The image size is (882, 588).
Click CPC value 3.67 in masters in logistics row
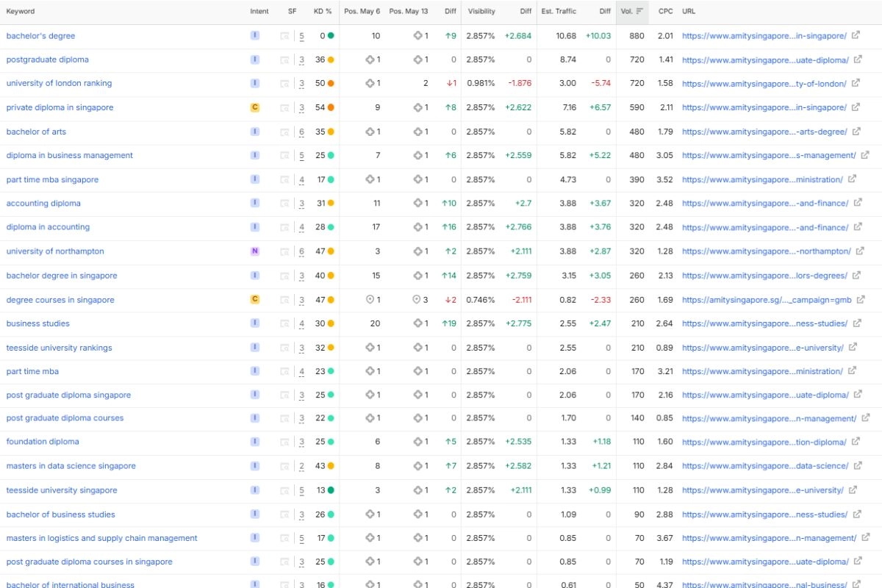(665, 538)
